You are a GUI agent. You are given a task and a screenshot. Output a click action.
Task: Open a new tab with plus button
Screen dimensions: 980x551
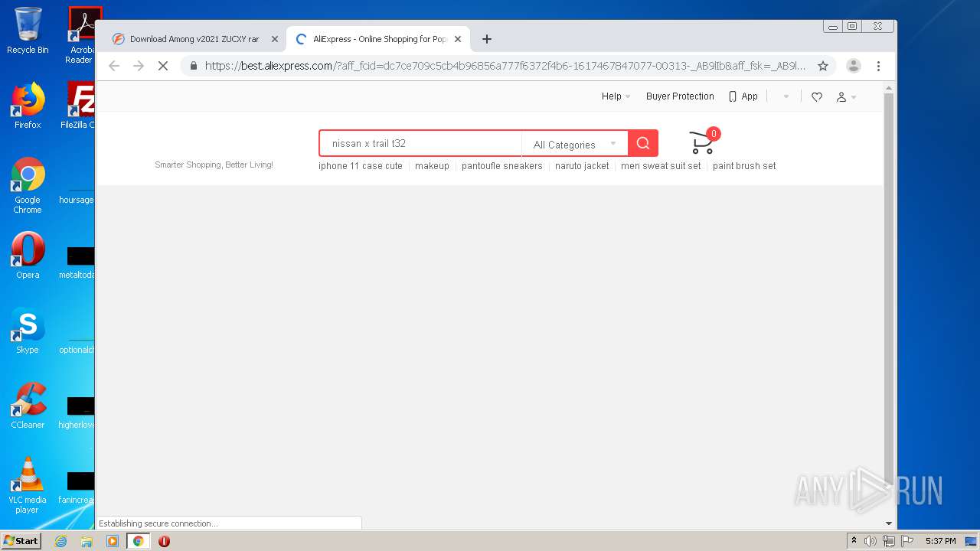[487, 39]
